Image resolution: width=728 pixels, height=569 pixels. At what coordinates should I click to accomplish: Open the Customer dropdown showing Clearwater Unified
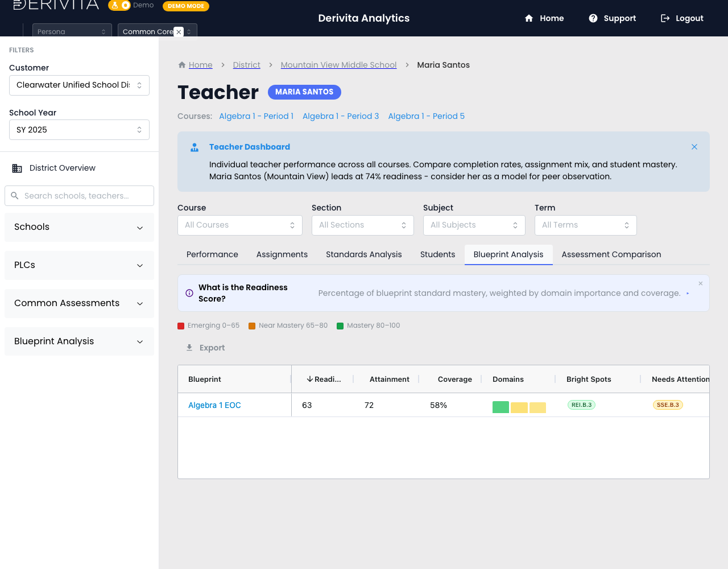point(79,85)
